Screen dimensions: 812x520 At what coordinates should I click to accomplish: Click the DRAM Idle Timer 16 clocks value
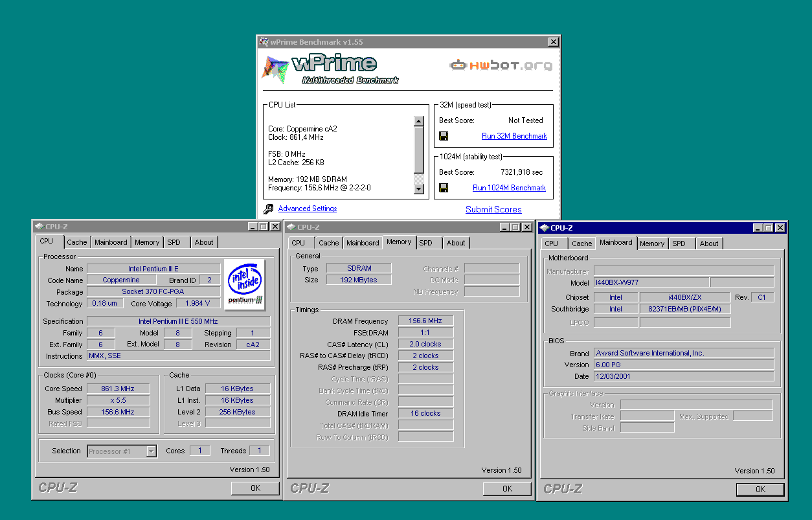pyautogui.click(x=425, y=413)
